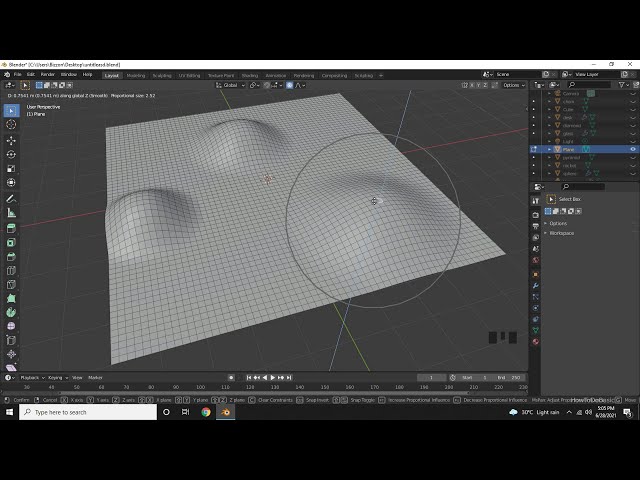640x480 pixels.
Task: Select the Rotate tool
Action: coord(11,154)
